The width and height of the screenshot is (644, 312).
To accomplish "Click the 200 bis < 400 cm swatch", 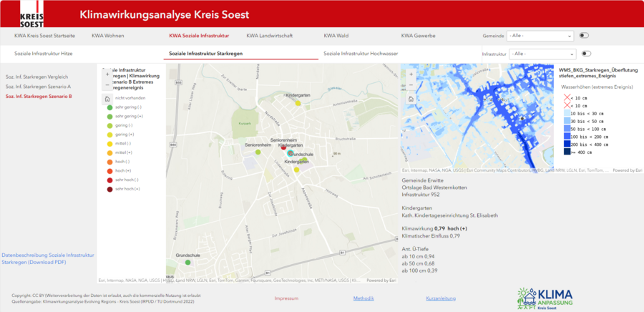I will [565, 144].
